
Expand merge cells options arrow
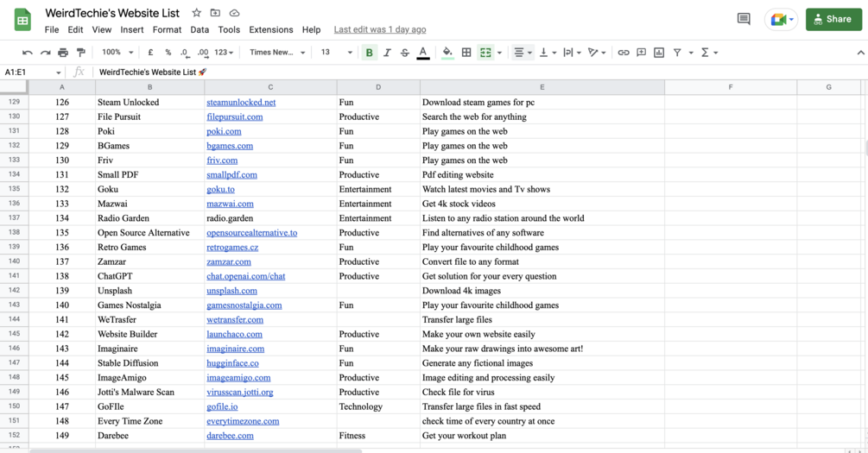click(499, 53)
